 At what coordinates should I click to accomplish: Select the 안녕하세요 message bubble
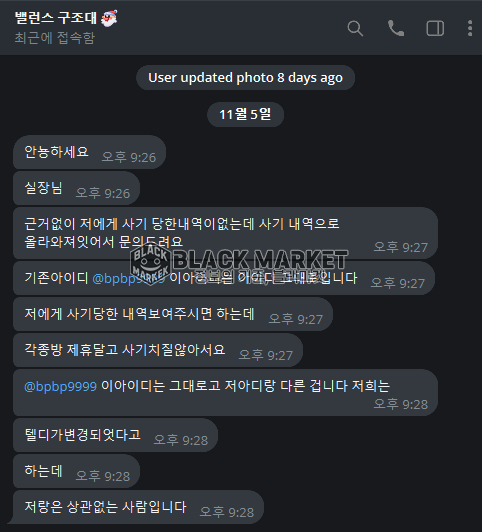coord(90,152)
